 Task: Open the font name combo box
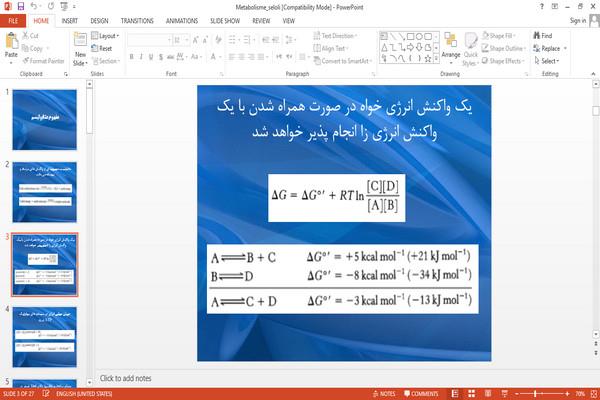[x=149, y=40]
